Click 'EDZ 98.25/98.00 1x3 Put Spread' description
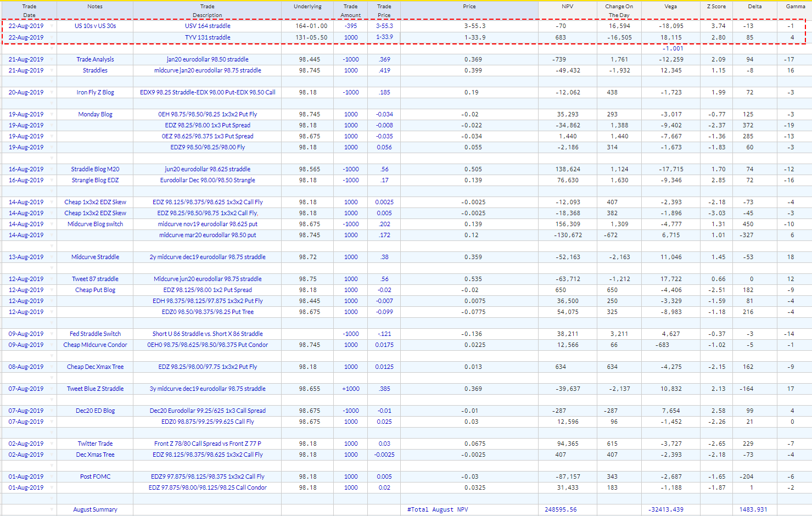Screen dimensions: 812x516 click(208, 125)
